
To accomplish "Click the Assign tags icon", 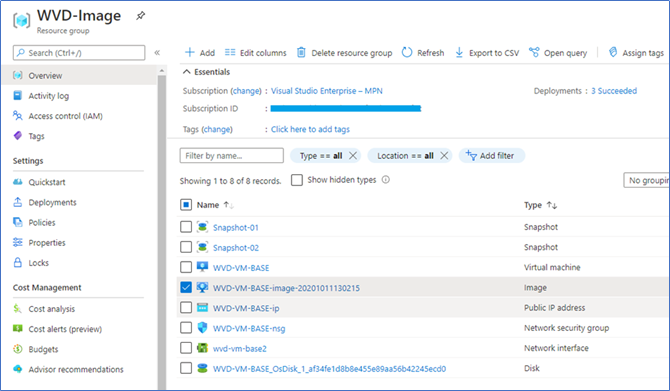I will pos(613,52).
